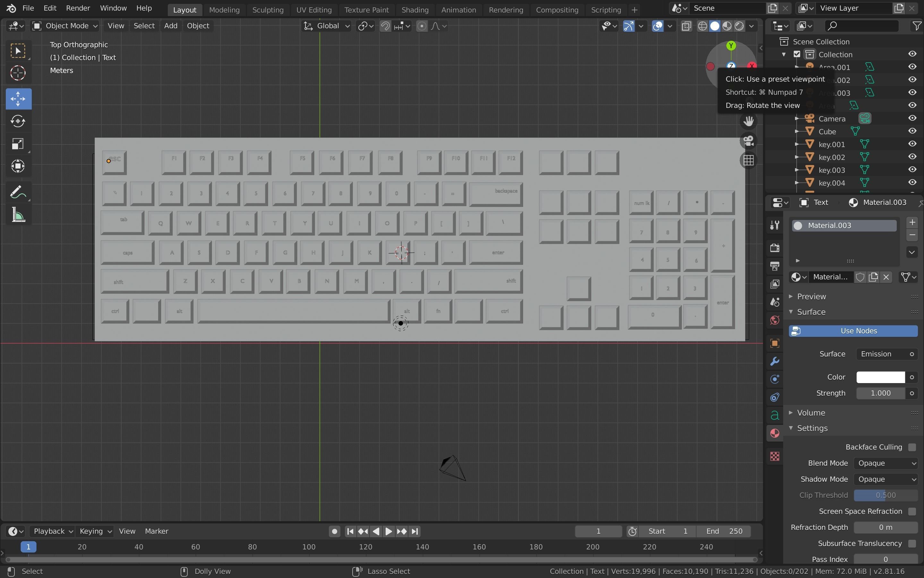The height and width of the screenshot is (578, 924).
Task: Switch to wireframe viewport shading
Action: click(703, 26)
